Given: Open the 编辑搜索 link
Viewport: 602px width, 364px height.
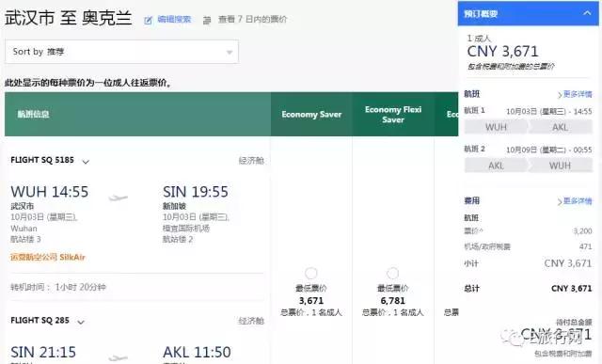Looking at the screenshot, I should tap(174, 19).
